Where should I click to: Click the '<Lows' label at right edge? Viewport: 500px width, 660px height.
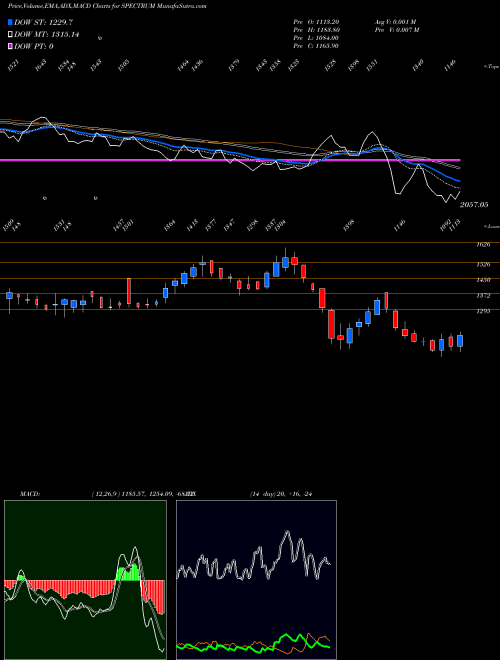point(491,226)
